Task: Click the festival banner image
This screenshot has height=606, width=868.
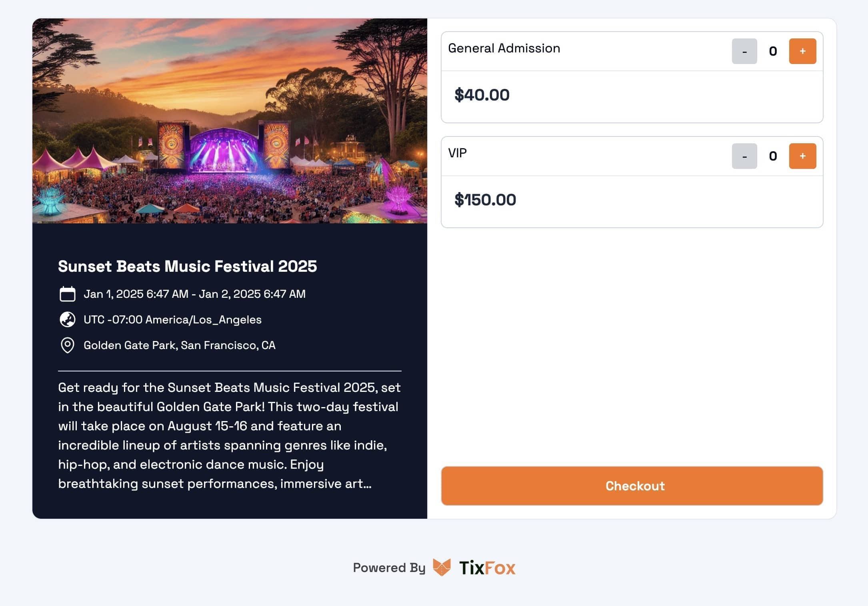Action: coord(230,120)
